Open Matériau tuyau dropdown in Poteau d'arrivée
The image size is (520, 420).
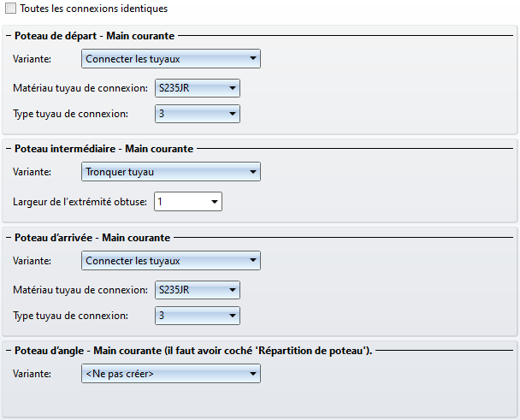pos(197,290)
